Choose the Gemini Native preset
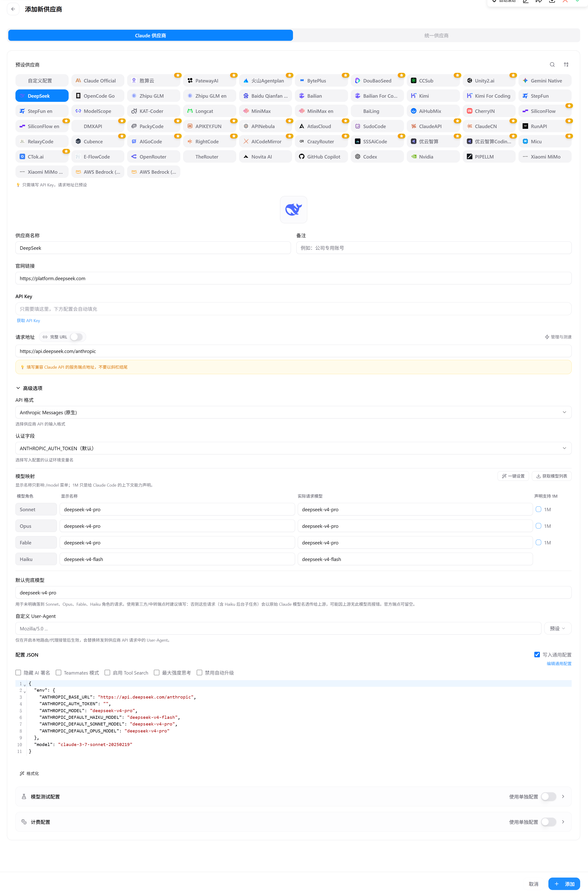Viewport: 588px width, 893px height. pyautogui.click(x=545, y=81)
